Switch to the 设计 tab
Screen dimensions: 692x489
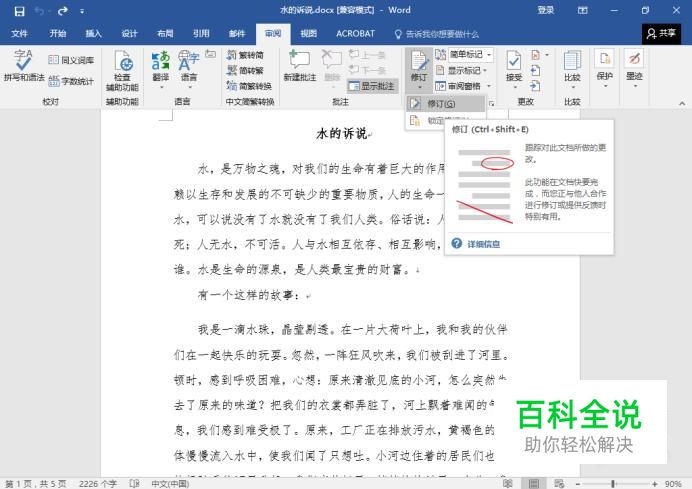pyautogui.click(x=129, y=34)
